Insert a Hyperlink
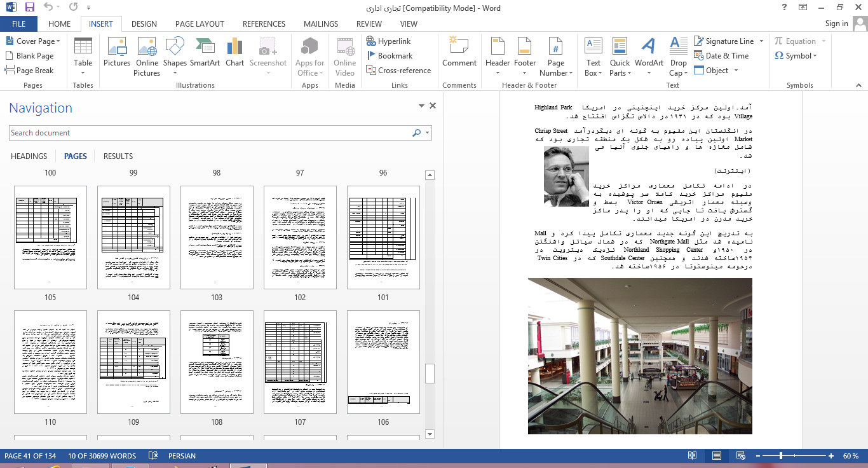Screen dimensions: 868x468 pos(389,41)
